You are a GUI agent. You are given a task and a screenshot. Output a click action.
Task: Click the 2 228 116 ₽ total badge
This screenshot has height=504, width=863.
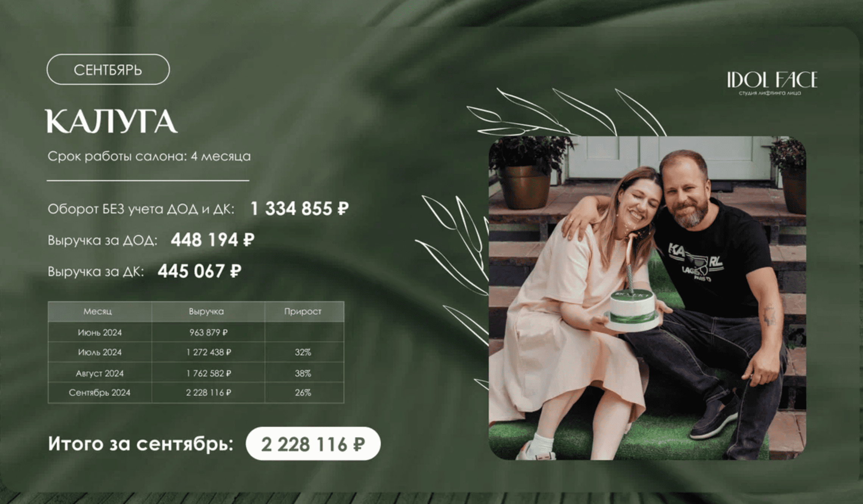coord(313,444)
